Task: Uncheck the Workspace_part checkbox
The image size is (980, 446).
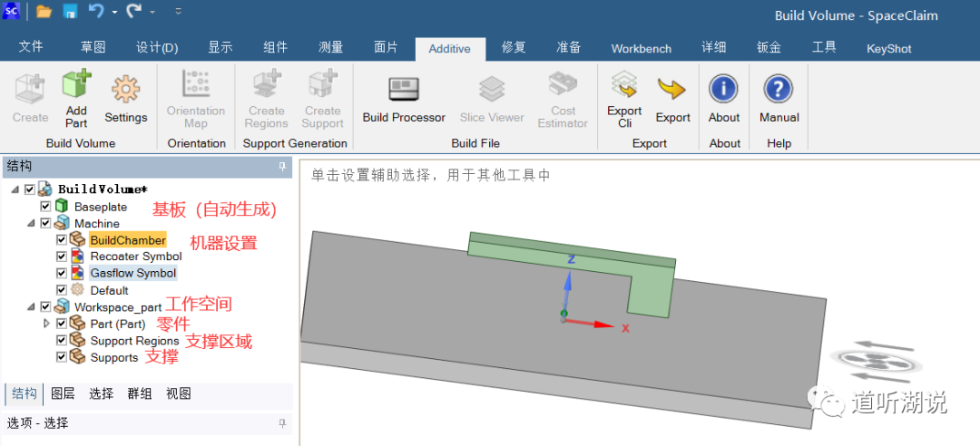Action: tap(45, 306)
